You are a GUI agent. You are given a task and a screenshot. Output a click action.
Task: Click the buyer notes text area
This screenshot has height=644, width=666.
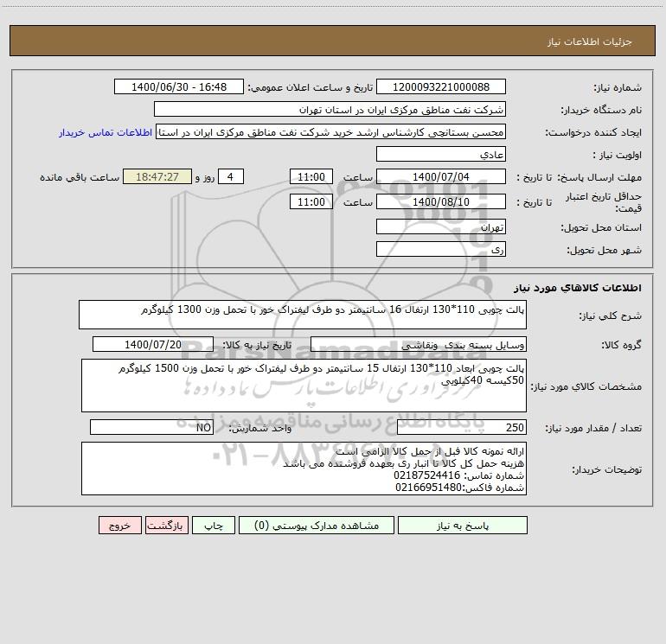304,469
